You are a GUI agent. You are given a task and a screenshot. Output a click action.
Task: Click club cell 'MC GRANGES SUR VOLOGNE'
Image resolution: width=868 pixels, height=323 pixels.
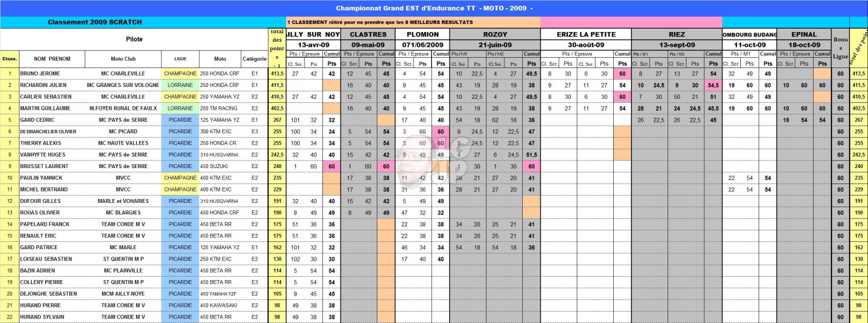(123, 85)
